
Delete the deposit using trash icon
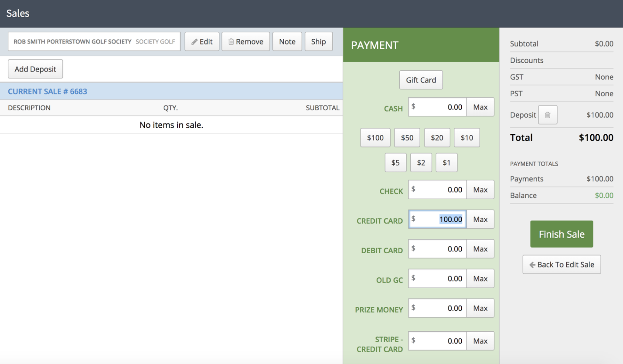547,115
